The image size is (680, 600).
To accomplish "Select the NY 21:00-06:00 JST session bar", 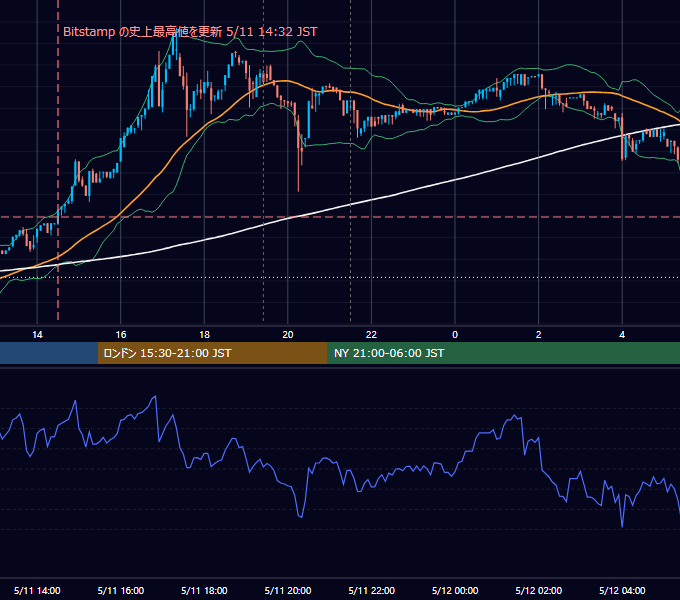I will 503,353.
